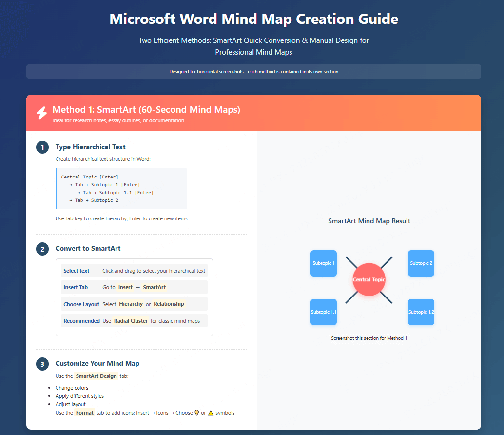Screen dimensions: 504x435
Task: Click the Customize Your Mind Map heading
Action: click(x=97, y=364)
